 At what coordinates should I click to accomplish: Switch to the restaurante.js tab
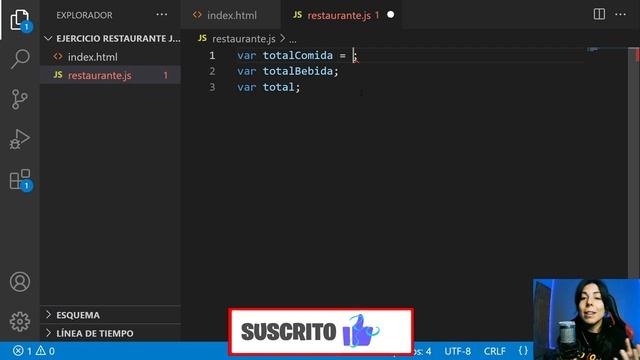(x=341, y=15)
